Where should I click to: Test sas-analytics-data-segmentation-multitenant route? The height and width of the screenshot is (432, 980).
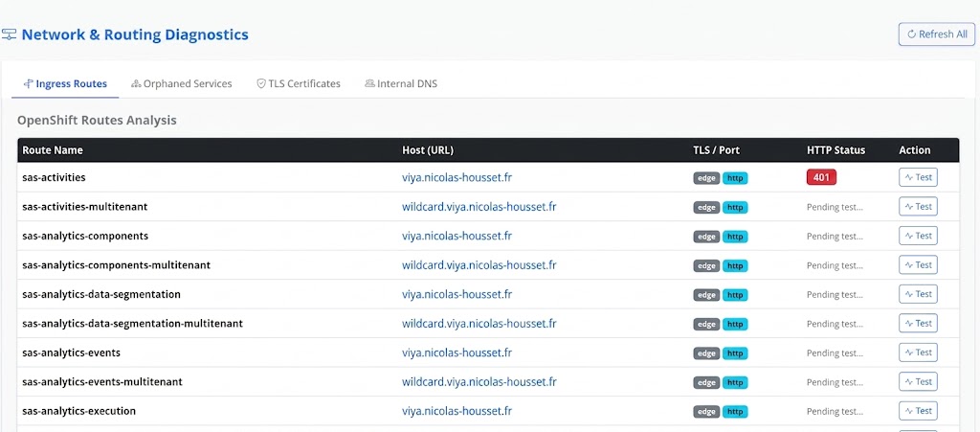pyautogui.click(x=918, y=323)
